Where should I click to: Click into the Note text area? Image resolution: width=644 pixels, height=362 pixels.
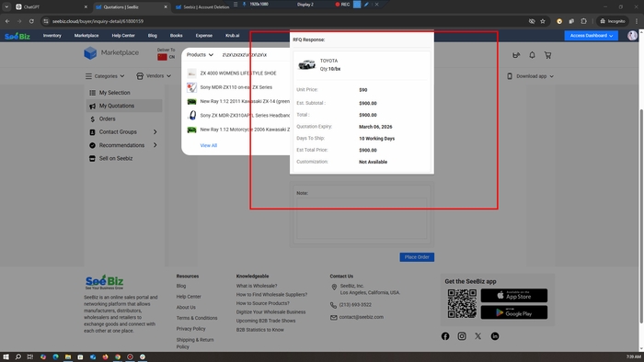[x=362, y=219]
